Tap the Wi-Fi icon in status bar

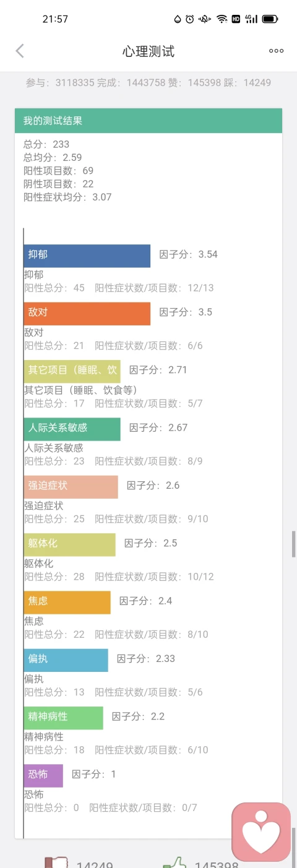click(222, 19)
